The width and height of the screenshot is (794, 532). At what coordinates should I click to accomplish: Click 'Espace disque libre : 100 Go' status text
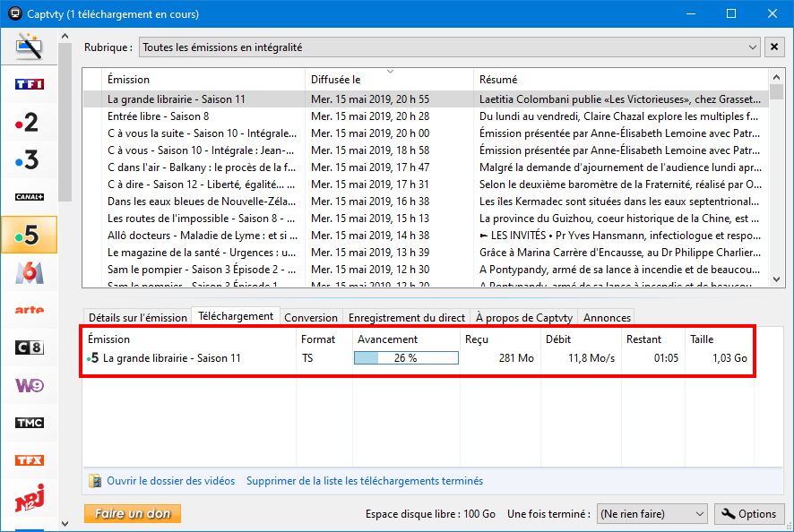coord(430,514)
